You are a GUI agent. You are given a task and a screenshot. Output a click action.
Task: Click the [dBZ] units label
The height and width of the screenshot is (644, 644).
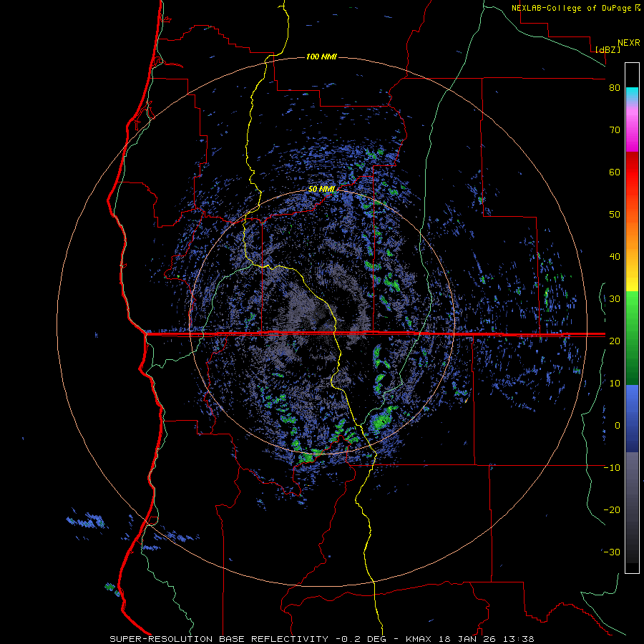[608, 49]
